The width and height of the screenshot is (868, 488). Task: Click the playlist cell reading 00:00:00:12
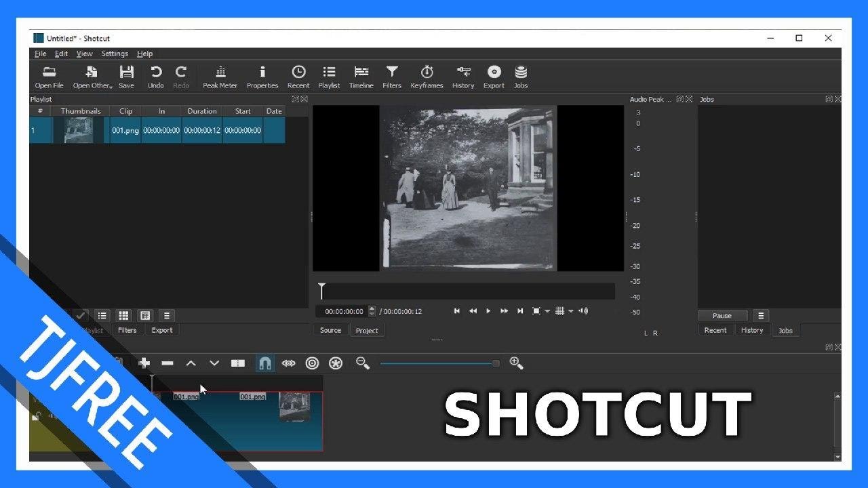tap(202, 130)
